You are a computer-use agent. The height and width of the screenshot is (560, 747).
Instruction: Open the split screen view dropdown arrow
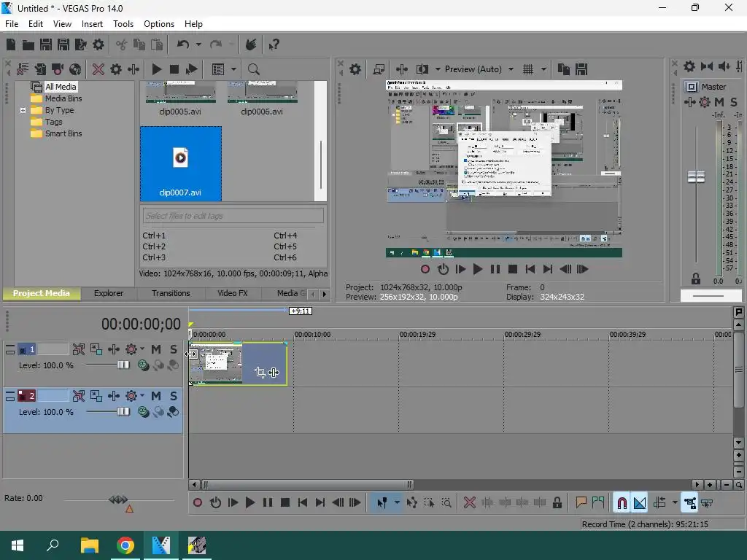pos(438,69)
